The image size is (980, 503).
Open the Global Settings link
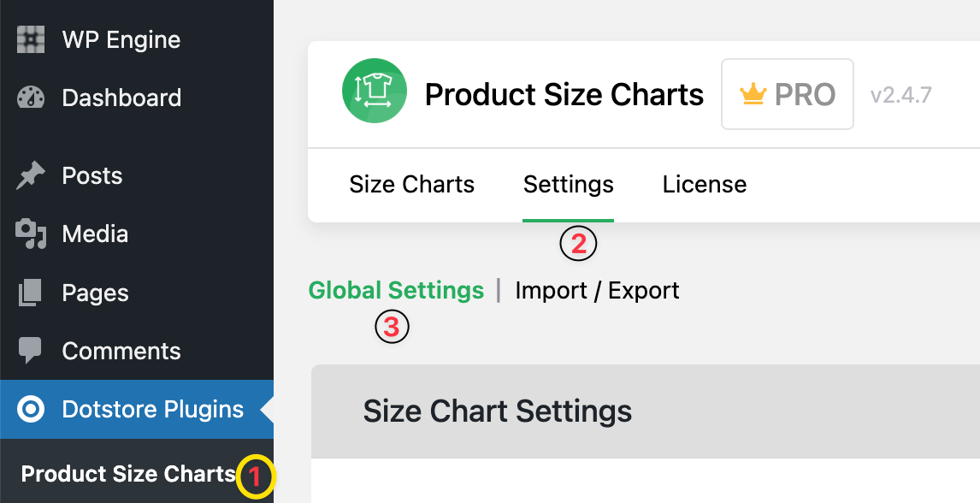click(396, 290)
